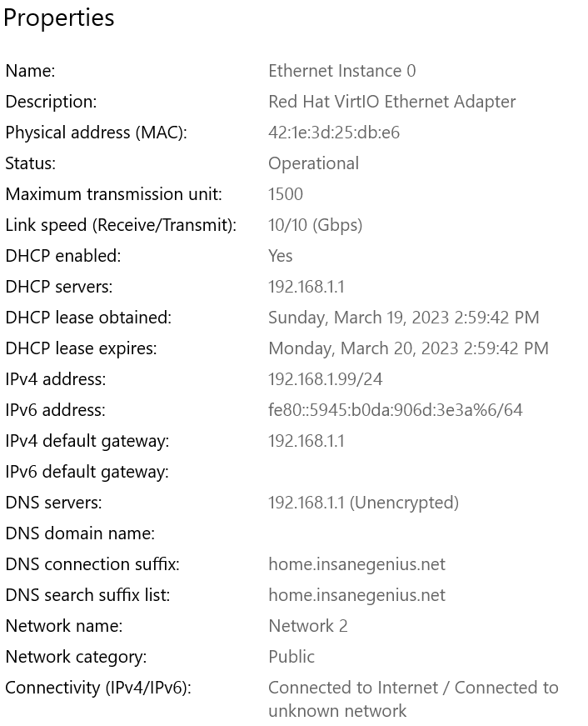Click the DHCP lease obtained date
This screenshot has height=726, width=588.
pos(403,318)
